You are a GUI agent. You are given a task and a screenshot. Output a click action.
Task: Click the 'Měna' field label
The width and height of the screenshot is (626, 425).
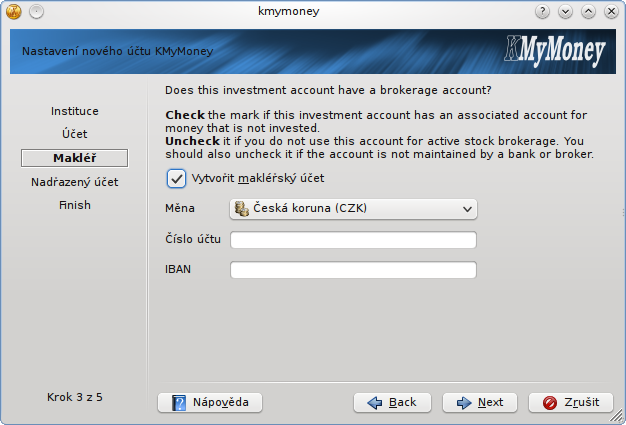click(180, 208)
